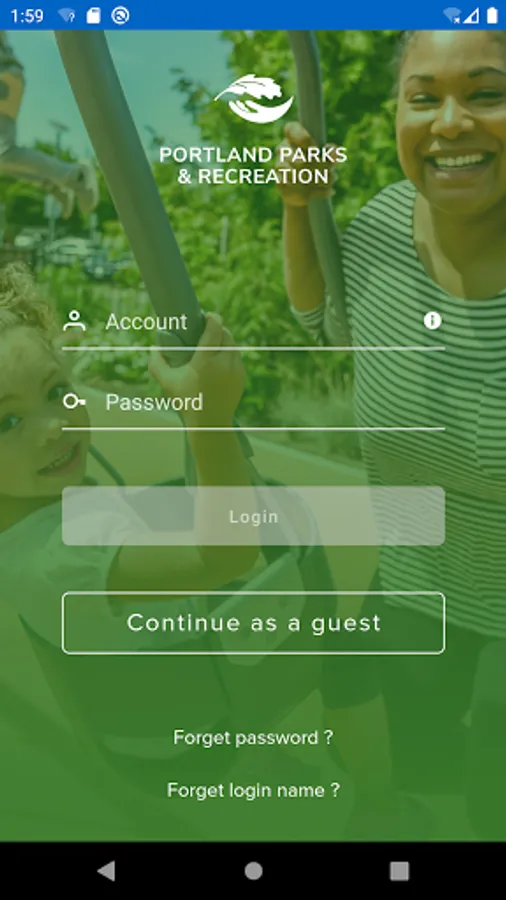Image resolution: width=506 pixels, height=900 pixels.
Task: Open recent apps with square button
Action: [399, 871]
